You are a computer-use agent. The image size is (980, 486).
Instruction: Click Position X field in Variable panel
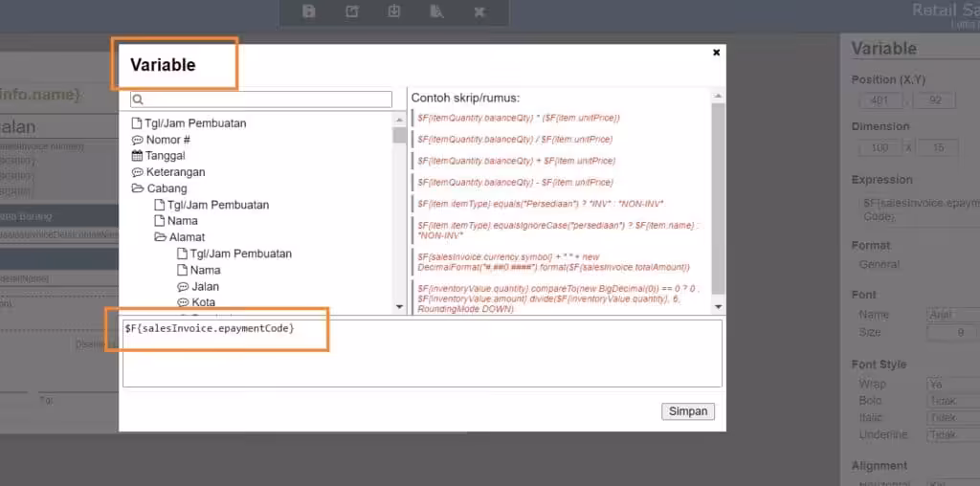(x=881, y=99)
